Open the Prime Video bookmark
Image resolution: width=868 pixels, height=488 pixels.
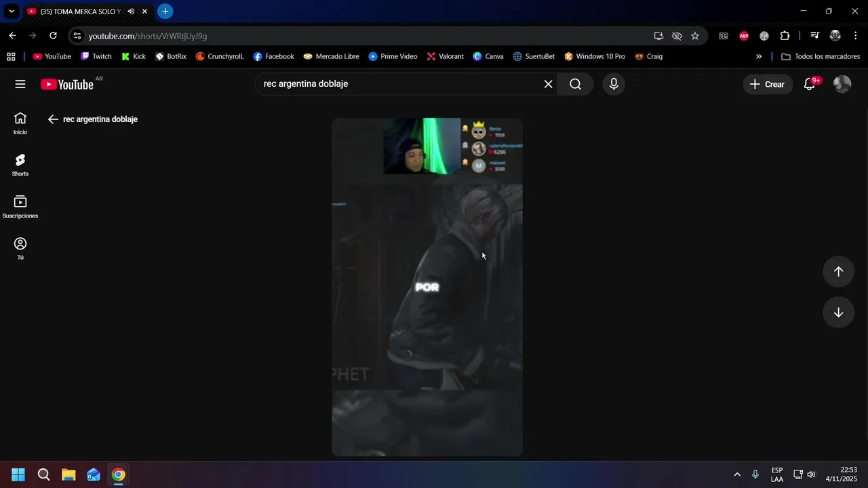[393, 57]
